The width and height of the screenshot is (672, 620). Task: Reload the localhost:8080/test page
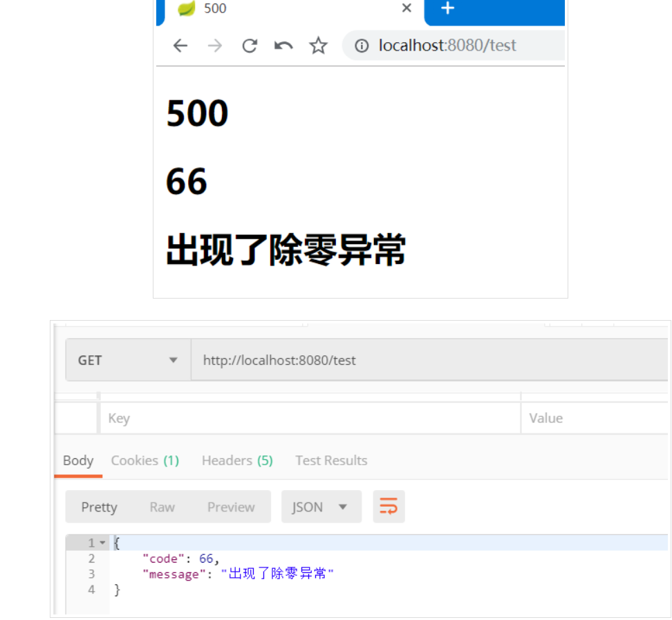click(x=250, y=46)
